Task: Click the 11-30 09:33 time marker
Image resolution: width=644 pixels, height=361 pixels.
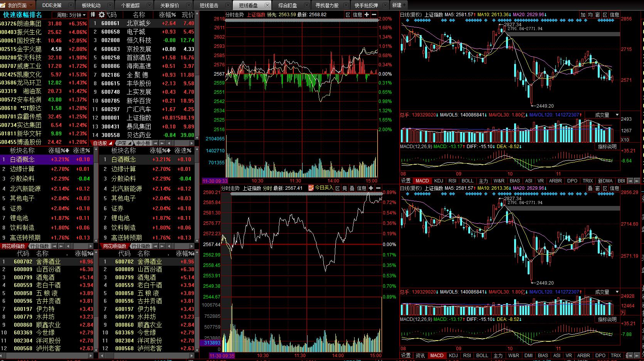Action: coord(215,181)
